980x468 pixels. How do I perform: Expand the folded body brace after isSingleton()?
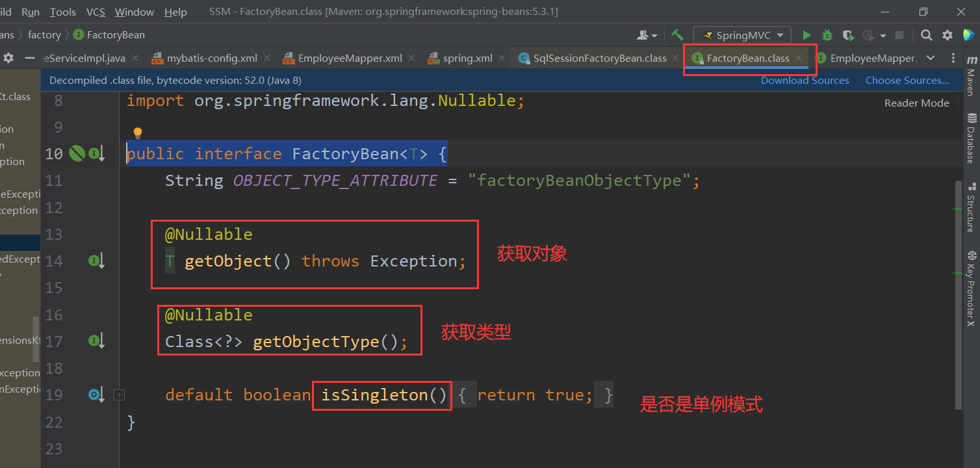click(463, 395)
